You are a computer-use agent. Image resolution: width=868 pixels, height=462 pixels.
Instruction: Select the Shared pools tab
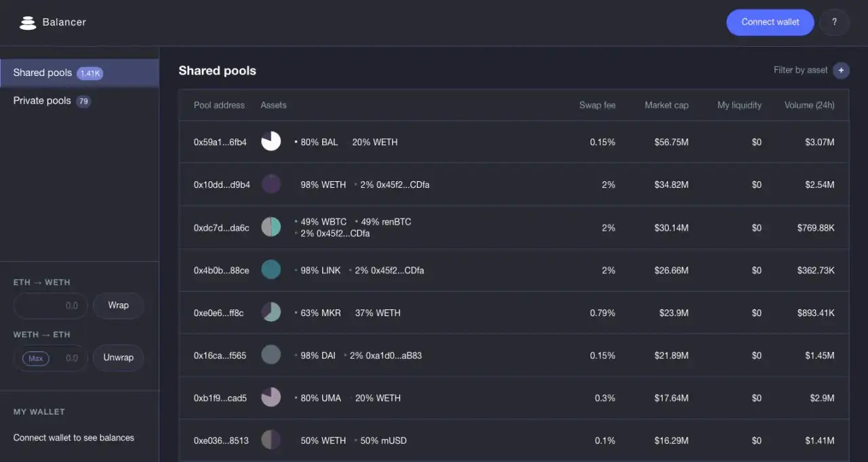[x=42, y=73]
